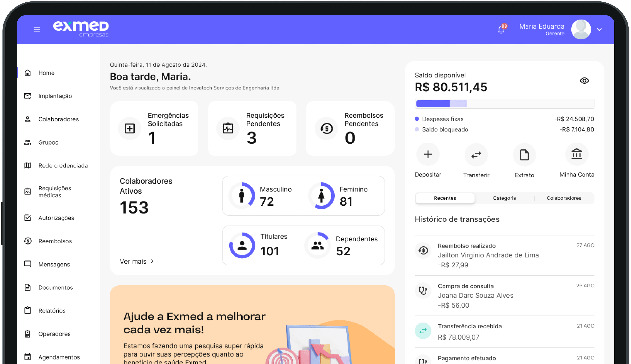Open Colaboradores in sidebar menu
The image size is (631, 364).
[x=58, y=119]
